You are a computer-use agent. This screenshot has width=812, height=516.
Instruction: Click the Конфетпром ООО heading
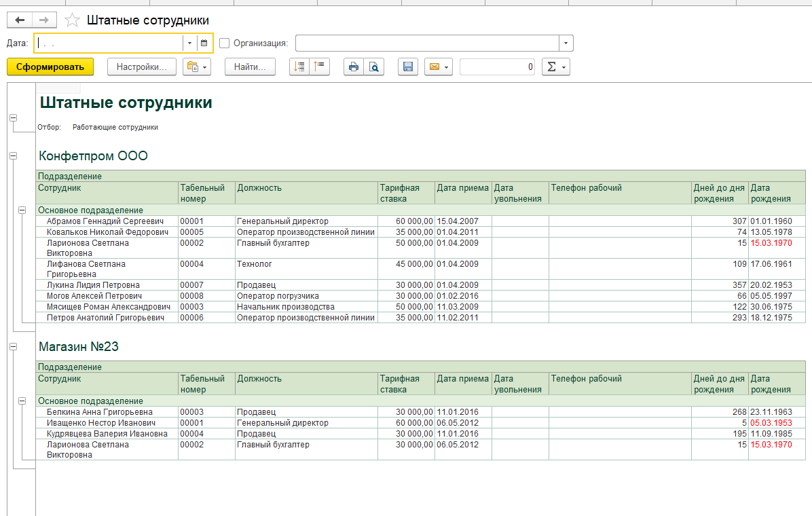click(x=93, y=156)
